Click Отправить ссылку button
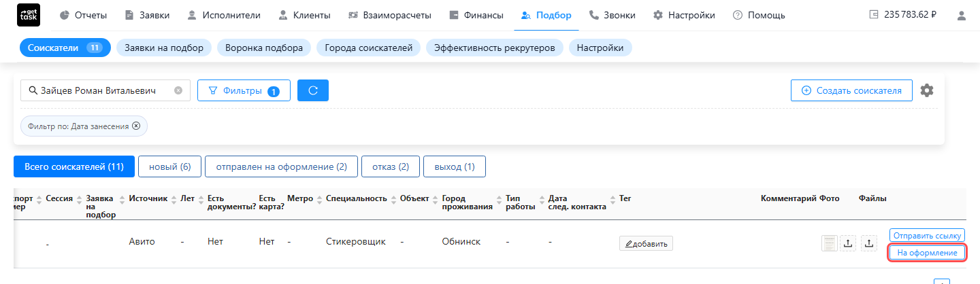The image size is (980, 284). pyautogui.click(x=927, y=236)
